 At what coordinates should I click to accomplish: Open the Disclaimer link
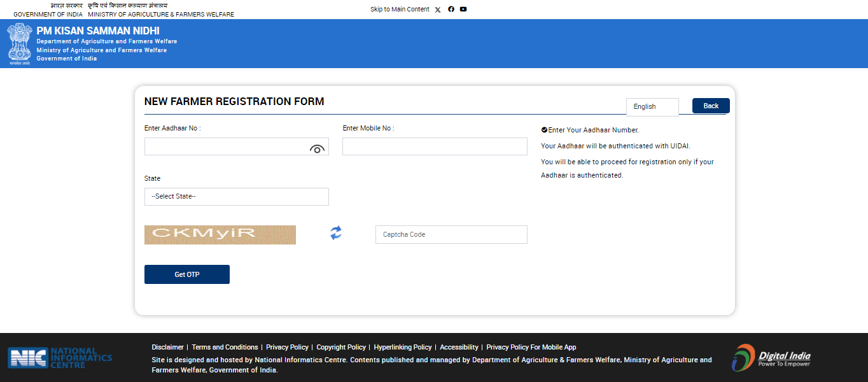pyautogui.click(x=167, y=347)
